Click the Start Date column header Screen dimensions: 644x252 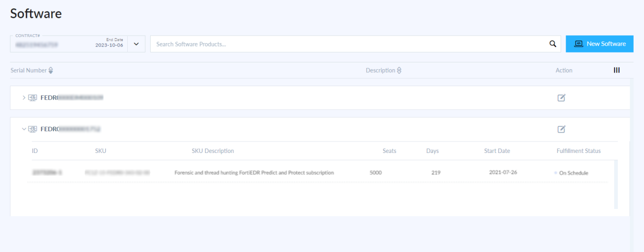point(497,151)
